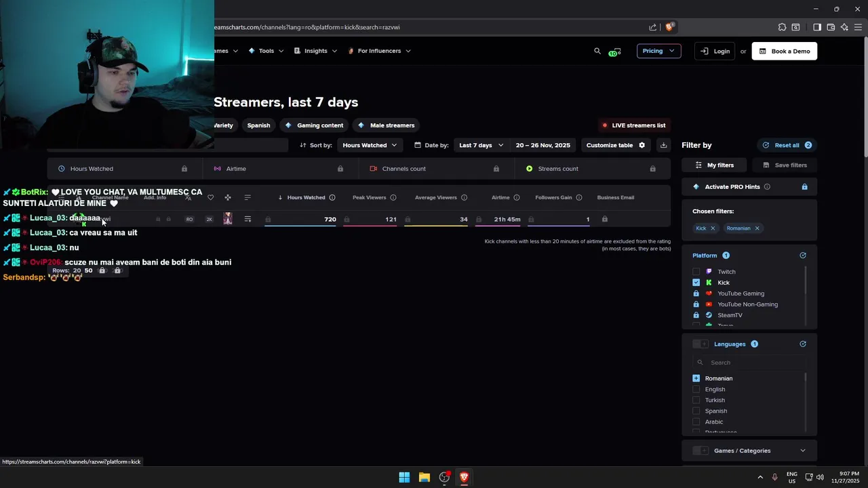Open the LIVE streamers list link
This screenshot has height=488, width=868.
click(x=633, y=125)
